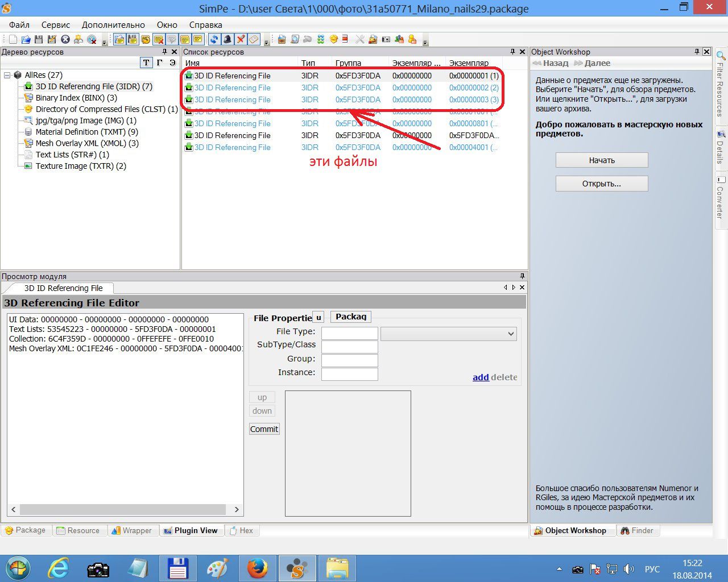Collapse the AllRes (27) tree node

[7, 75]
